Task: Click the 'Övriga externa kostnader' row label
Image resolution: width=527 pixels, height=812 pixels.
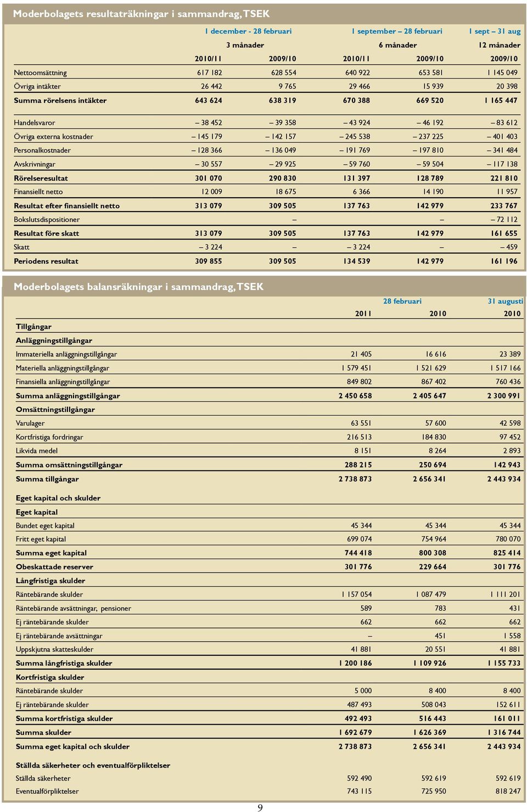Action: pos(53,136)
